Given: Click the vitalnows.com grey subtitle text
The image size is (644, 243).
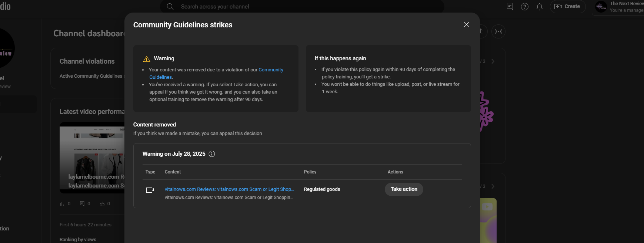Looking at the screenshot, I should 229,198.
